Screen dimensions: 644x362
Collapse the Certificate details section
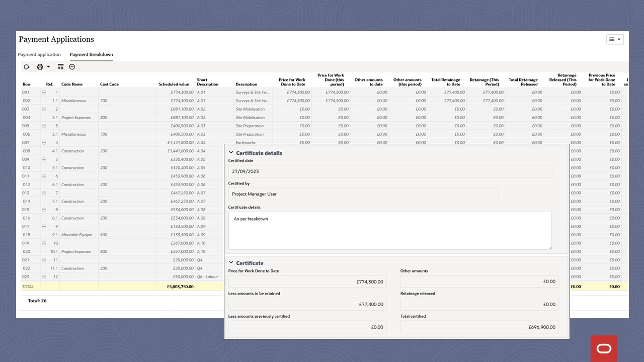click(231, 152)
